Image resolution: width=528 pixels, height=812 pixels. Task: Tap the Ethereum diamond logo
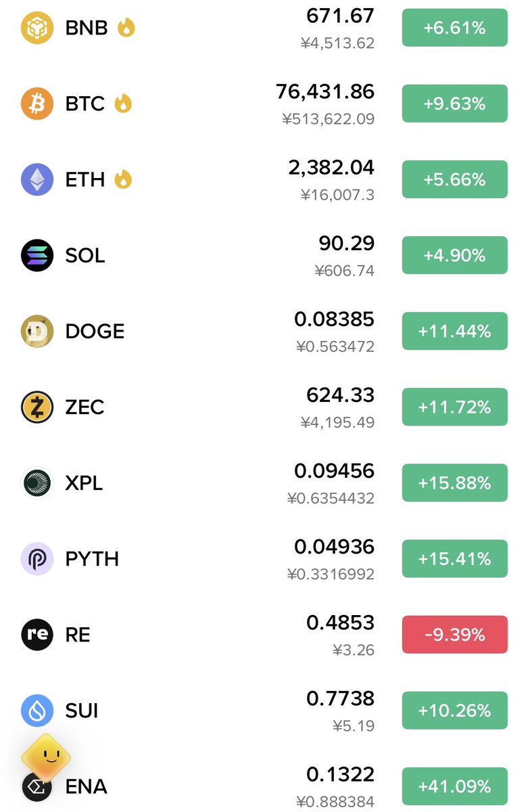37,179
